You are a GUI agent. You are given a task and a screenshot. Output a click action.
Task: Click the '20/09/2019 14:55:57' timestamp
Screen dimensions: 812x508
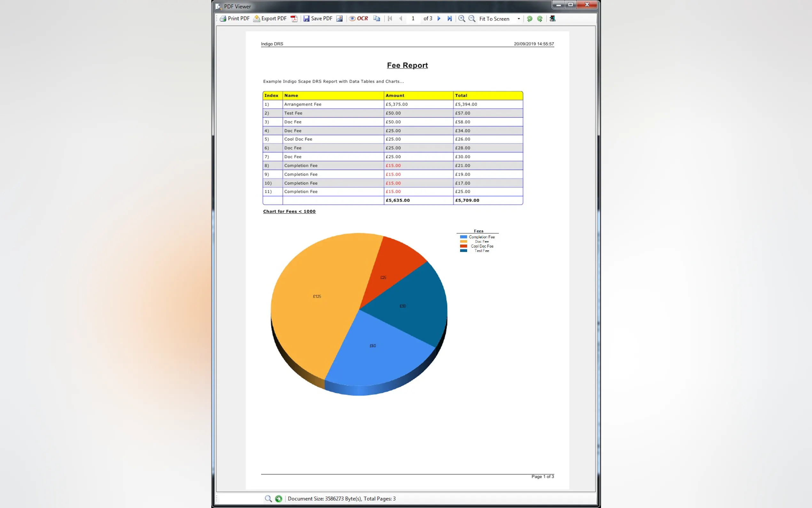[534, 44]
